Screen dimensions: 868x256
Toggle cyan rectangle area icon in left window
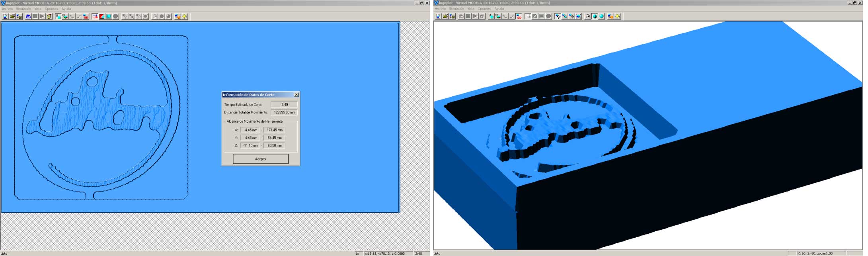109,16
